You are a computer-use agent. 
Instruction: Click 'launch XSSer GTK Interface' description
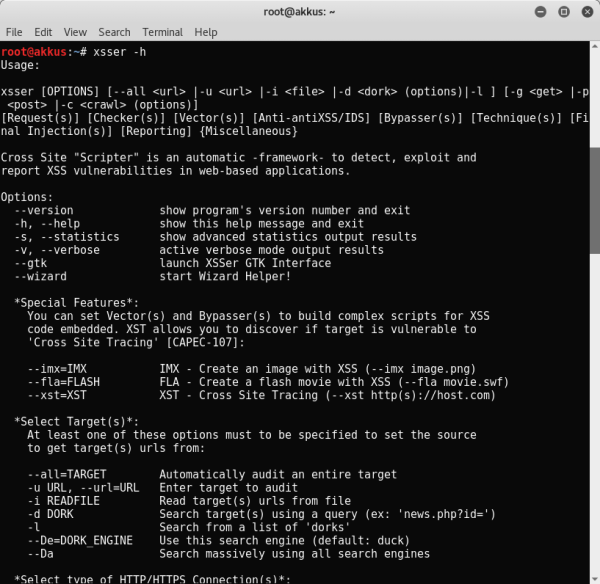click(x=245, y=263)
